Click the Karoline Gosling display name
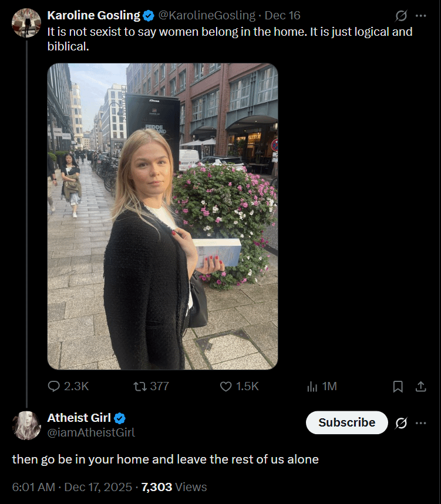This screenshot has height=504, width=441. pos(93,15)
